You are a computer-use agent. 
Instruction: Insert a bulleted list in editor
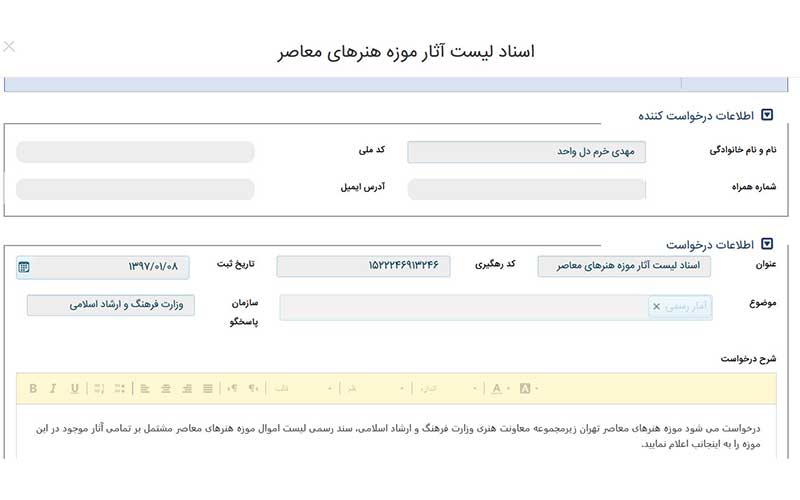pos(120,388)
